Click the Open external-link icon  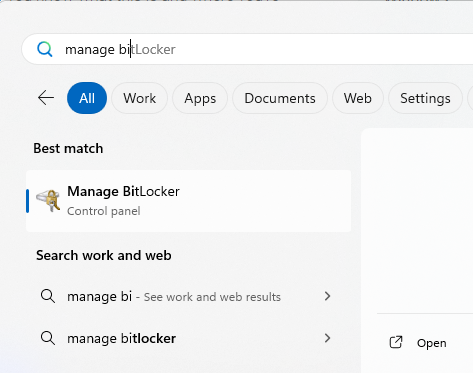click(396, 342)
